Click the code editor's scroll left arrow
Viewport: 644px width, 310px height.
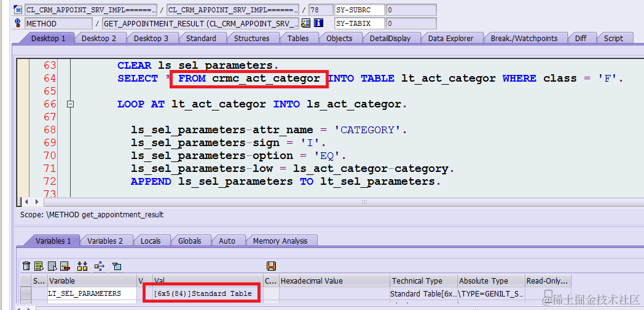coord(27,202)
